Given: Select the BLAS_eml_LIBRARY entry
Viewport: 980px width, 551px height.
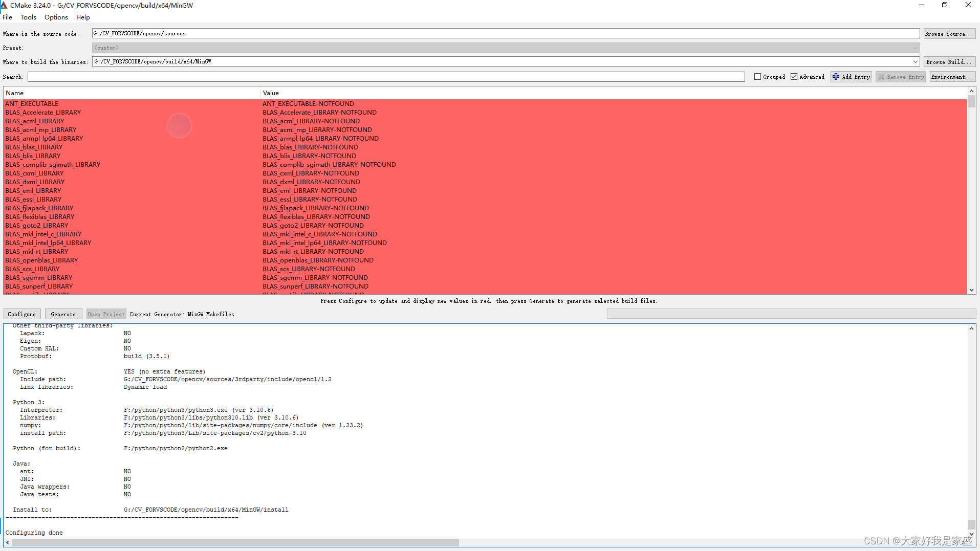Looking at the screenshot, I should click(x=33, y=190).
